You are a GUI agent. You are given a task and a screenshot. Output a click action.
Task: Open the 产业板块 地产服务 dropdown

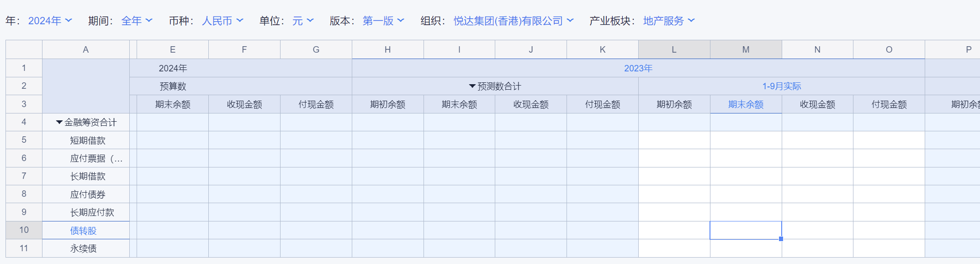click(x=668, y=21)
